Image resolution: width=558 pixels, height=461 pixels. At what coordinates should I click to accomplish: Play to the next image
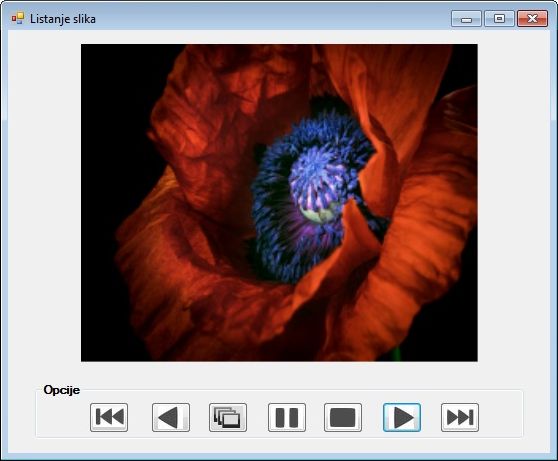402,417
